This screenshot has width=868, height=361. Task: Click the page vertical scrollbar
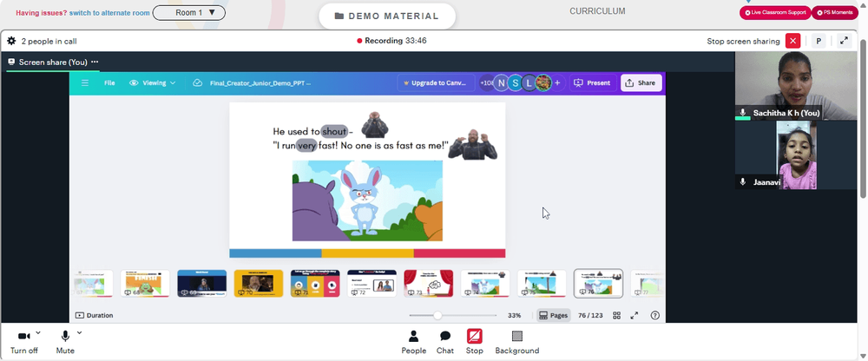click(863, 119)
